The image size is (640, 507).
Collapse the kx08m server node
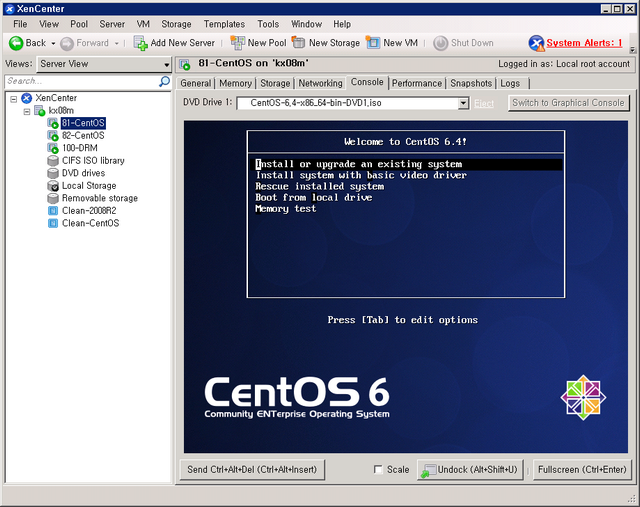coord(27,111)
